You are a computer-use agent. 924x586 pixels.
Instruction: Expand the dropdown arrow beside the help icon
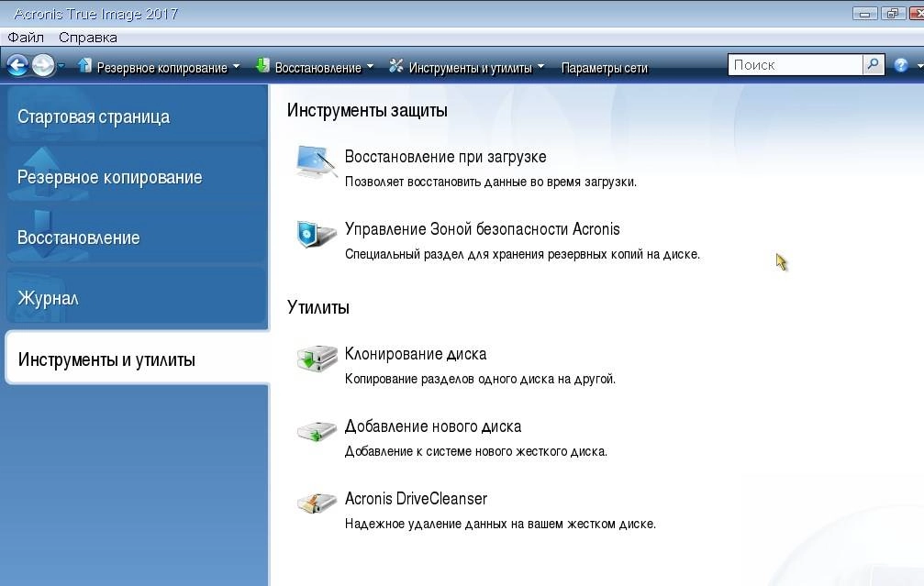point(919,66)
